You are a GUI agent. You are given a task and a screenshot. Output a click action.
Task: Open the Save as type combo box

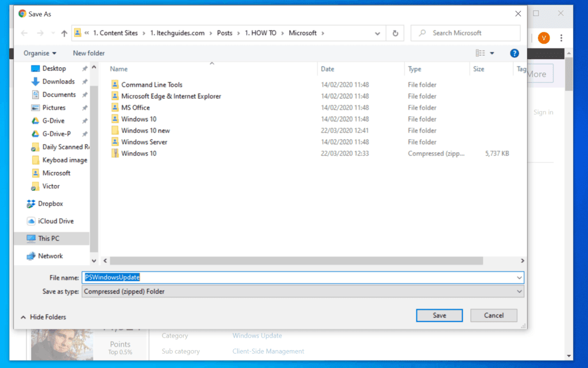point(303,292)
